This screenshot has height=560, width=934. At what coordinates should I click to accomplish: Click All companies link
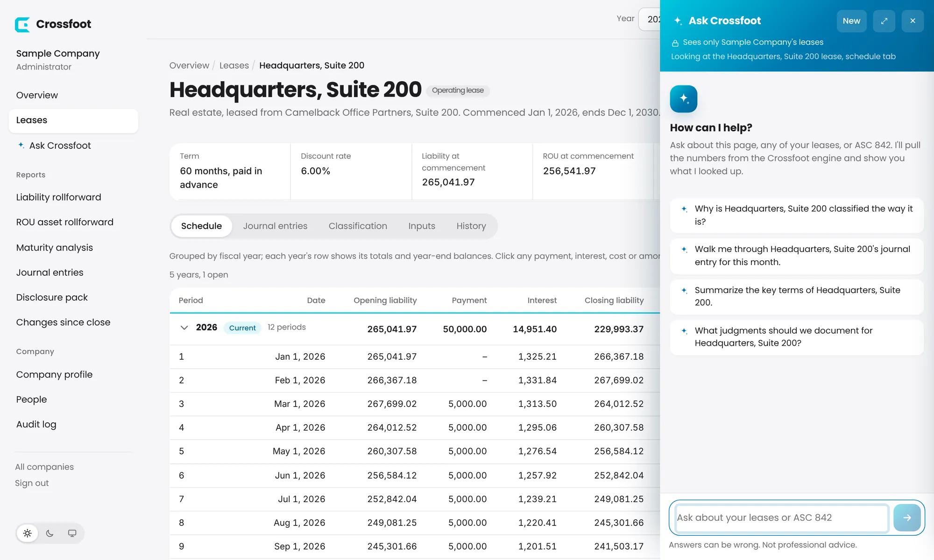(x=44, y=467)
